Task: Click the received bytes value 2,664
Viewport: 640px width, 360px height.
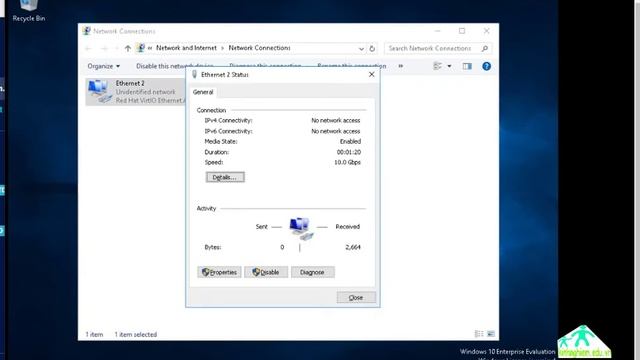Action: tap(353, 247)
